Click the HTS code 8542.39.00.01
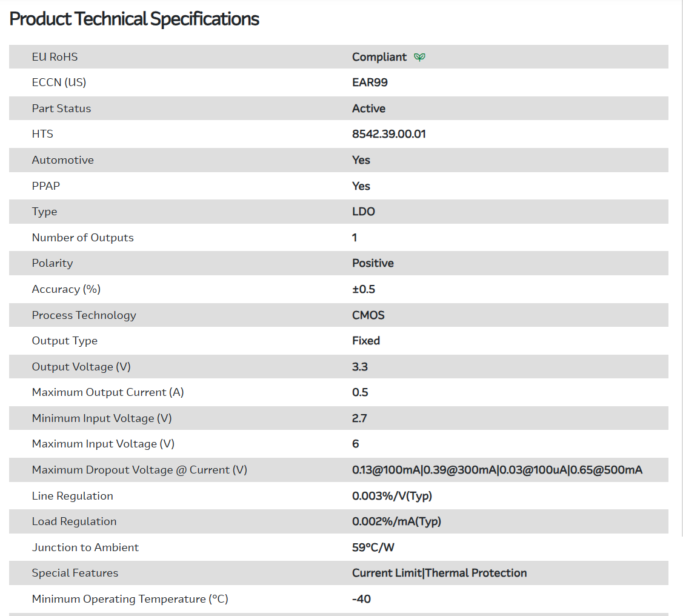The image size is (683, 616). [x=388, y=134]
